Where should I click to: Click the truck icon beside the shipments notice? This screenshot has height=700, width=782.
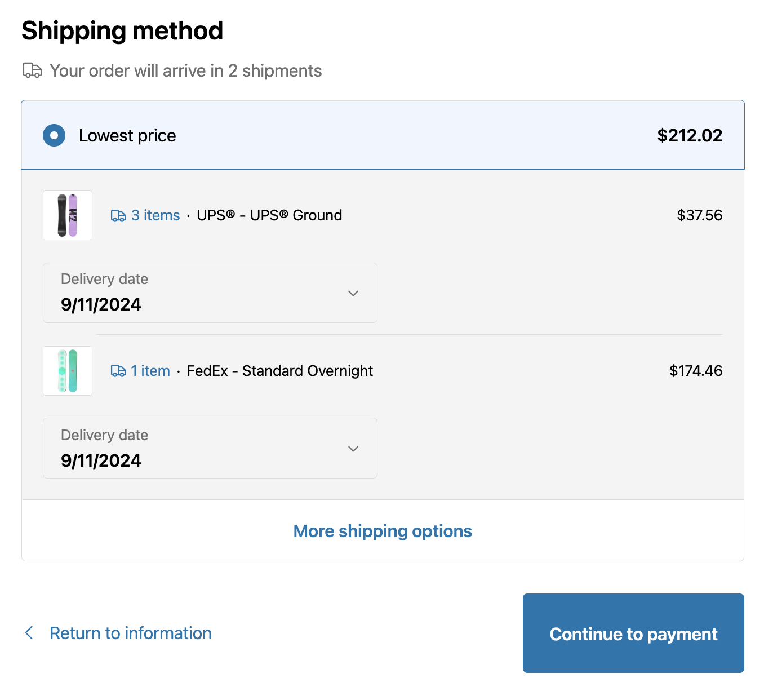(33, 70)
